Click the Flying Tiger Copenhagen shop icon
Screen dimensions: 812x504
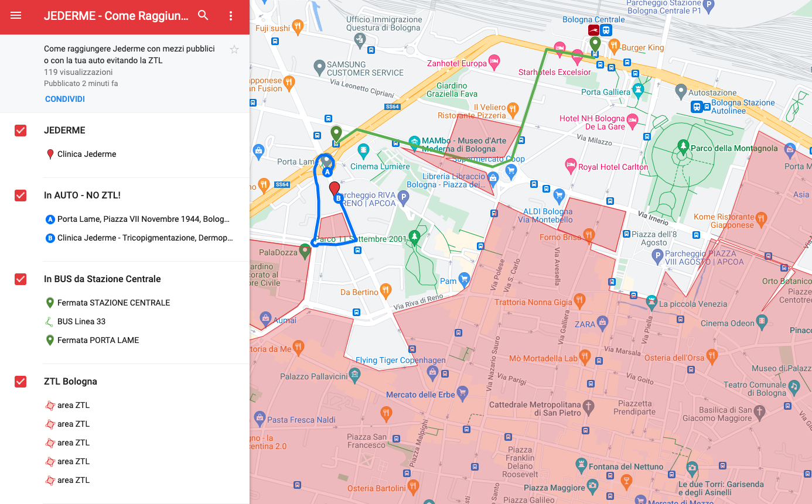click(x=432, y=371)
